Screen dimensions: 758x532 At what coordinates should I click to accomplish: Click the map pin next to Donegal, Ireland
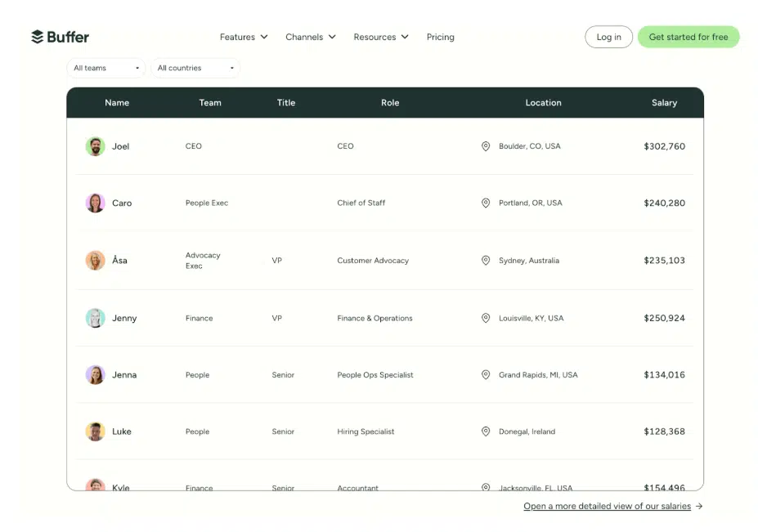pos(486,431)
